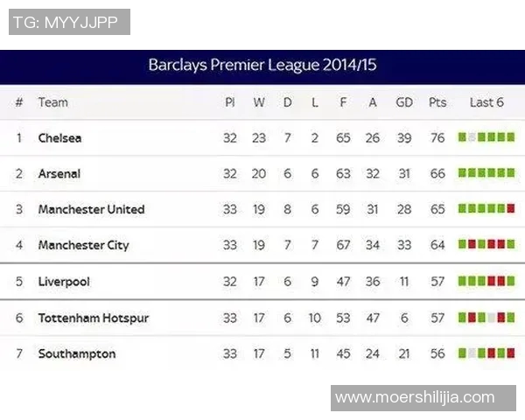
Task: Click the Team column header
Action: [52, 102]
